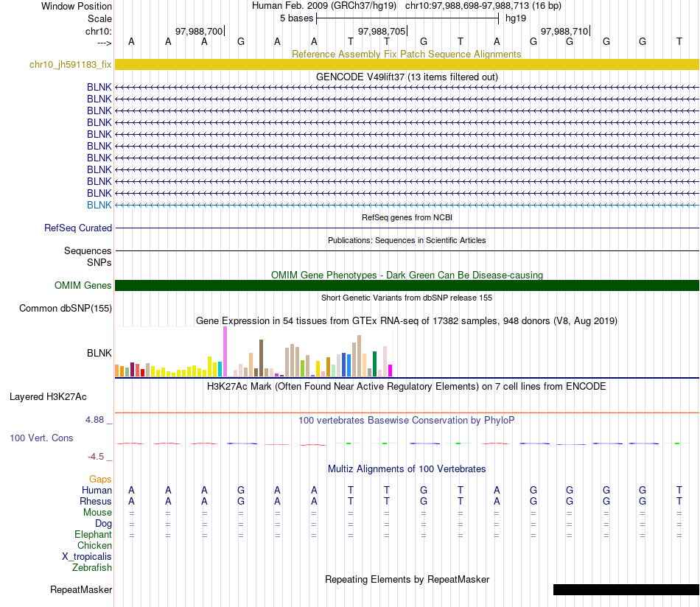Select the light-blue bottom BLNK transcript label

[x=99, y=205]
